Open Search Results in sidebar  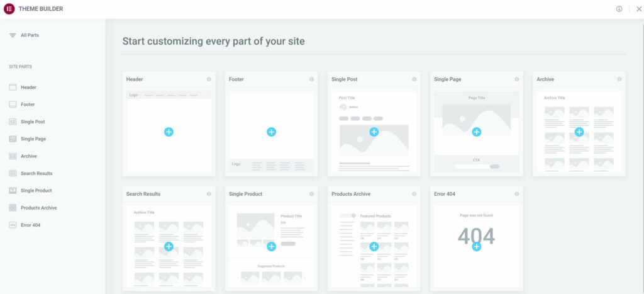(36, 174)
